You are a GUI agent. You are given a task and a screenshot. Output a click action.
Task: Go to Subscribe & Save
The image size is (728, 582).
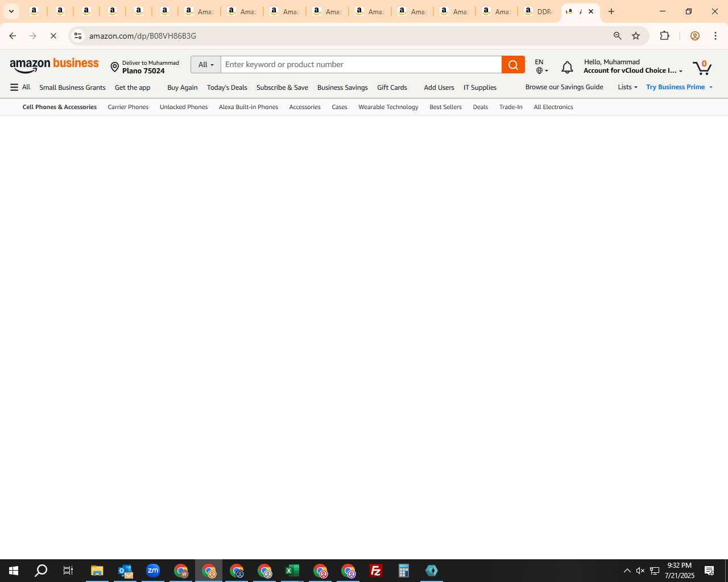click(282, 88)
